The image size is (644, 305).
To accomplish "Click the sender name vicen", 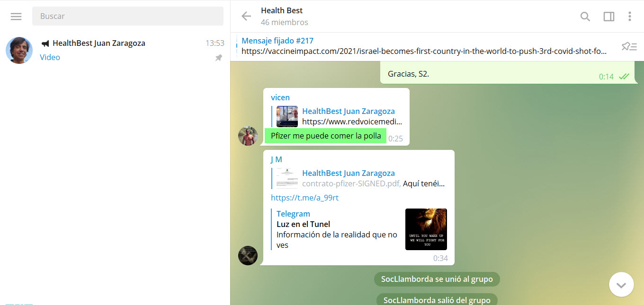I will (x=280, y=97).
